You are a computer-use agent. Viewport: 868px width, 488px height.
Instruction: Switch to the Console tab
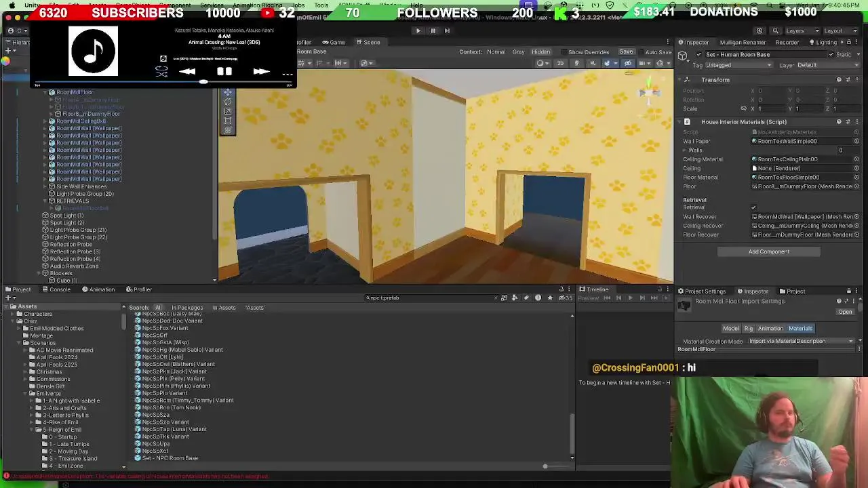(56, 289)
